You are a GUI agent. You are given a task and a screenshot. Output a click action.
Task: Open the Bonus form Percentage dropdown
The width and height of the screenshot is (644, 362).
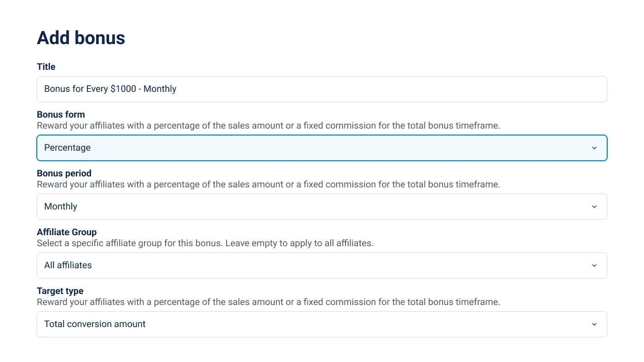pos(322,148)
